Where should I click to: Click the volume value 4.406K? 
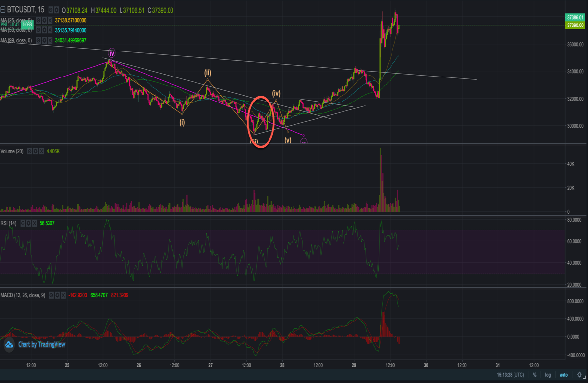pyautogui.click(x=53, y=151)
